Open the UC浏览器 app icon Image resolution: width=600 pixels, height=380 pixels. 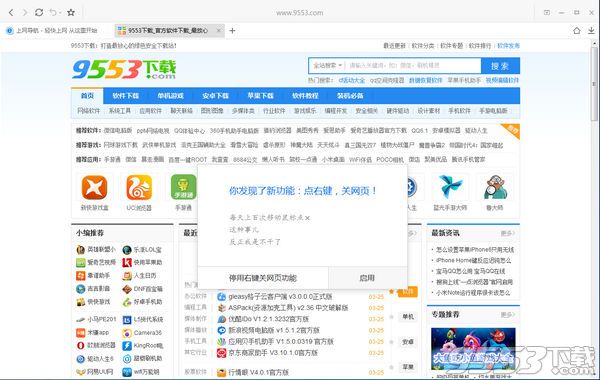tap(139, 187)
